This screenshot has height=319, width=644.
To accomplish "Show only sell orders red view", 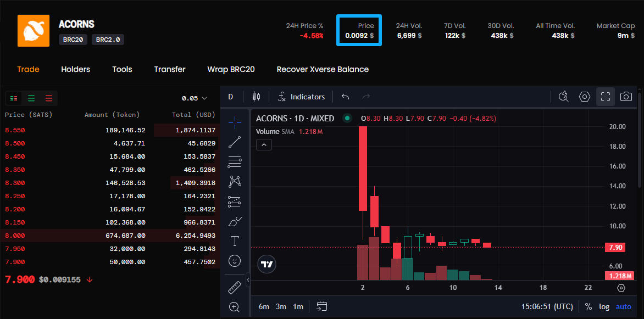I will click(49, 98).
